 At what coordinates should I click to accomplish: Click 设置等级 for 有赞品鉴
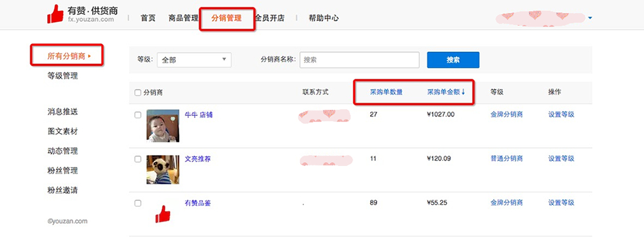point(561,202)
